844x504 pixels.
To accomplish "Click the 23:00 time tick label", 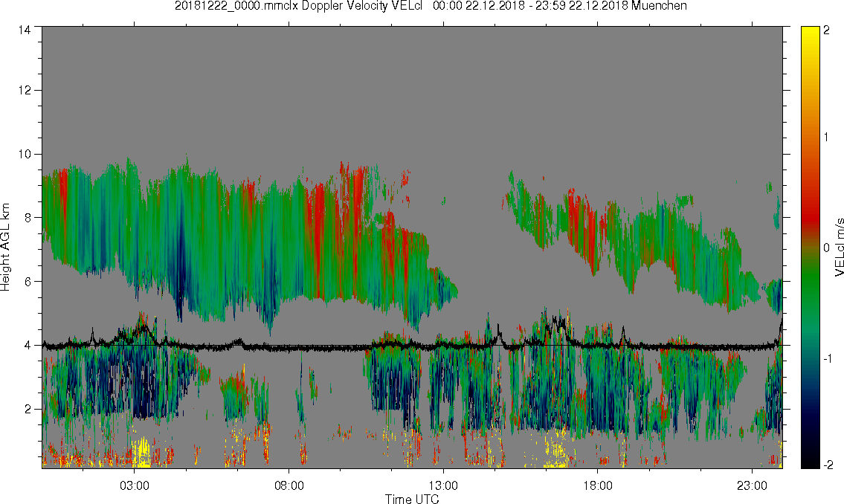I will click(752, 485).
